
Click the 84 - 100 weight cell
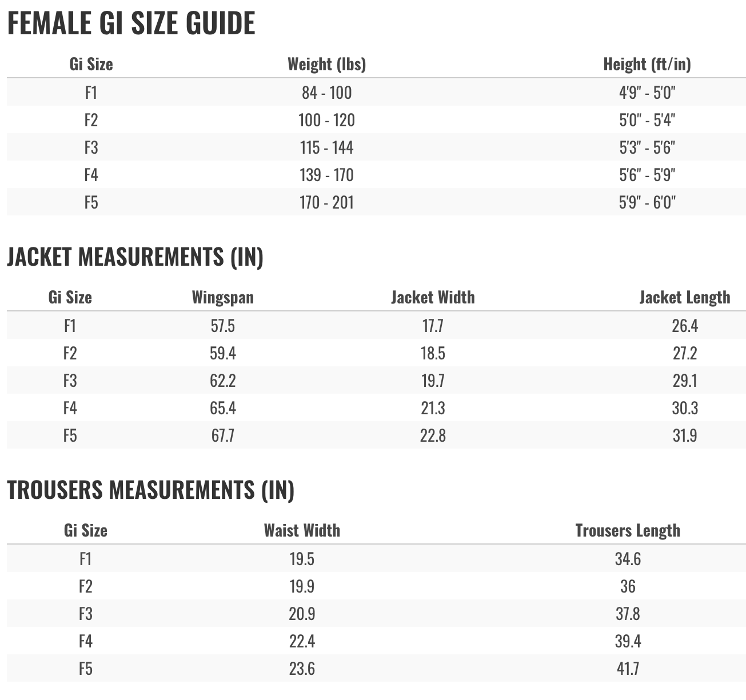click(326, 93)
